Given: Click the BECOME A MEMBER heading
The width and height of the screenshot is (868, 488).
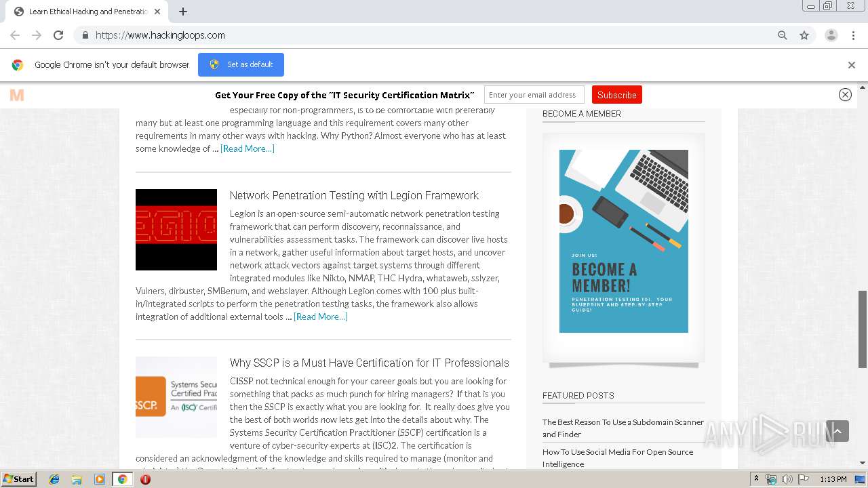Looking at the screenshot, I should click(582, 114).
